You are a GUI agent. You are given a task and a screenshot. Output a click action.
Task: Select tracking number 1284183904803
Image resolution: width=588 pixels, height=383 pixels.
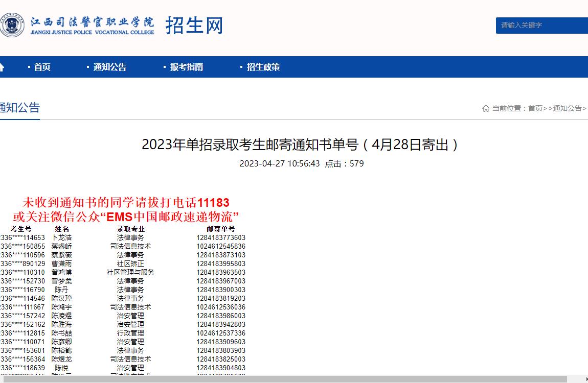pos(221,368)
